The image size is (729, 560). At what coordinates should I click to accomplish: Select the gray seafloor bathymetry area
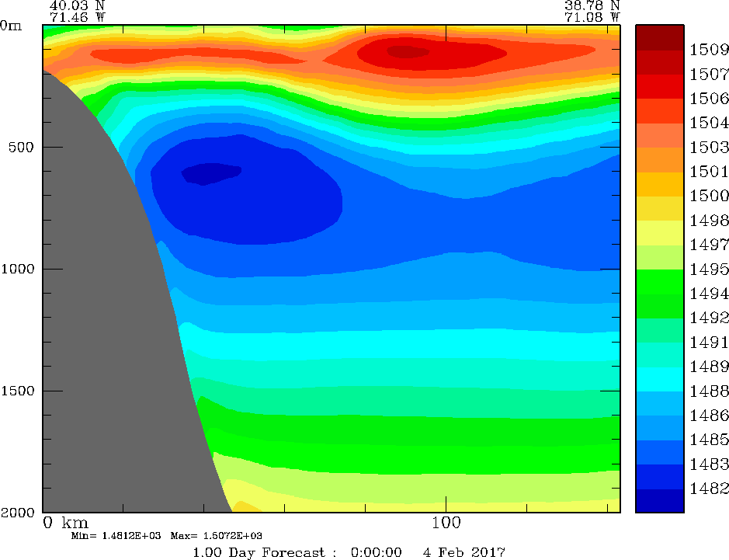click(101, 350)
